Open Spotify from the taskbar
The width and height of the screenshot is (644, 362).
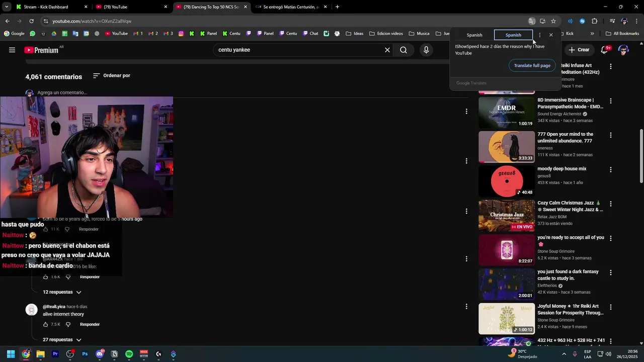(129, 354)
